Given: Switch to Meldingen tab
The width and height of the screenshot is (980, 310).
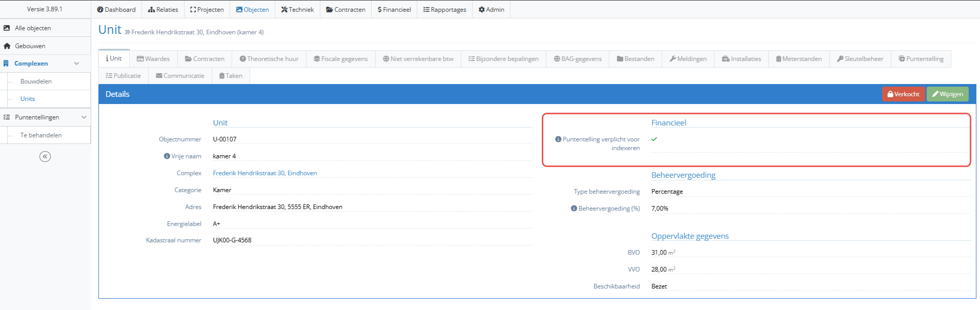Looking at the screenshot, I should 688,59.
